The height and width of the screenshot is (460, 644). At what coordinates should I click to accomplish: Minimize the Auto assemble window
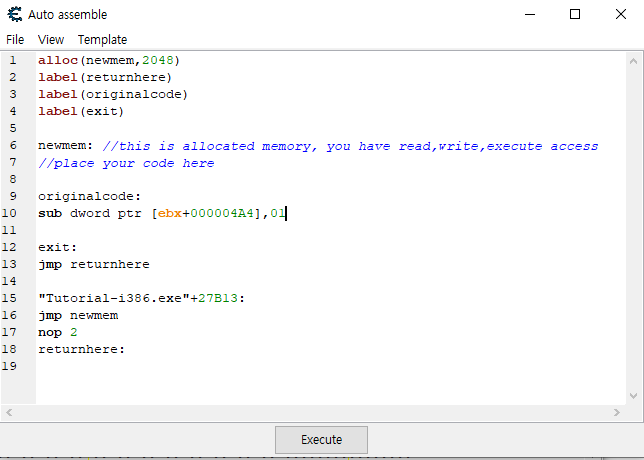coord(530,14)
